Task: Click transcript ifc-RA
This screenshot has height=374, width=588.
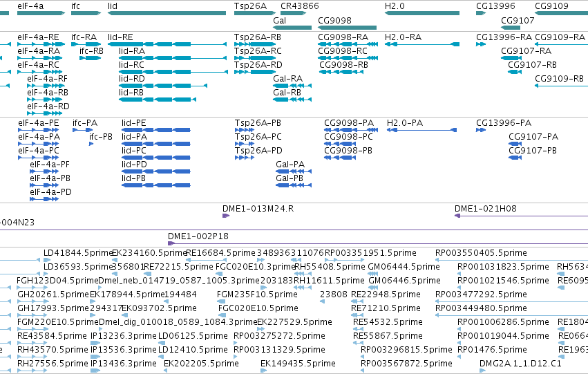Action: coord(84,37)
